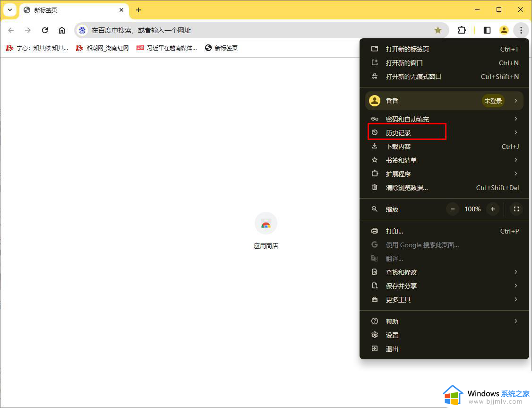
Task: Go to the home page
Action: [x=62, y=30]
